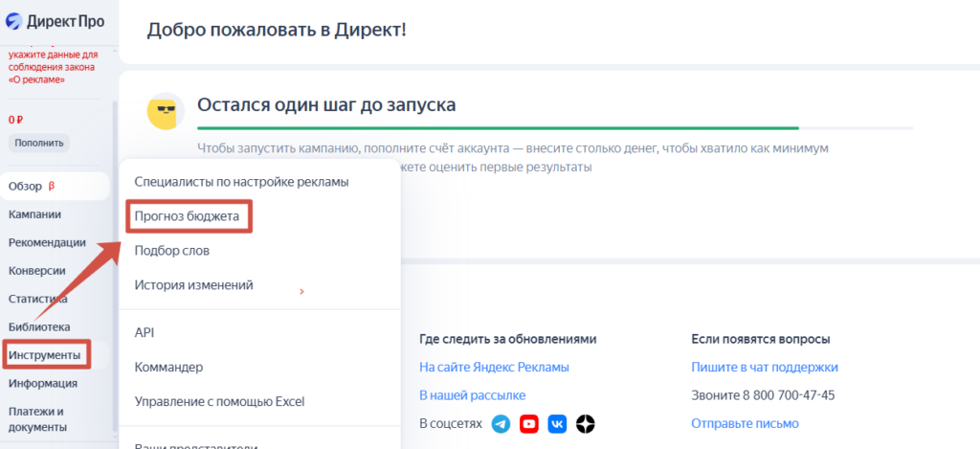Open the Дзен social link icon
The height and width of the screenshot is (449, 980).
(x=585, y=424)
